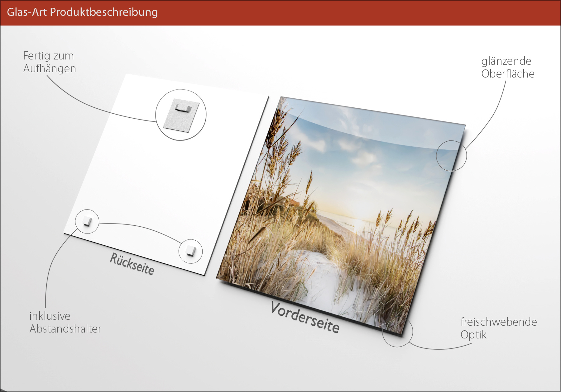Click the floating look callout circle
This screenshot has width=561, height=392.
397,332
